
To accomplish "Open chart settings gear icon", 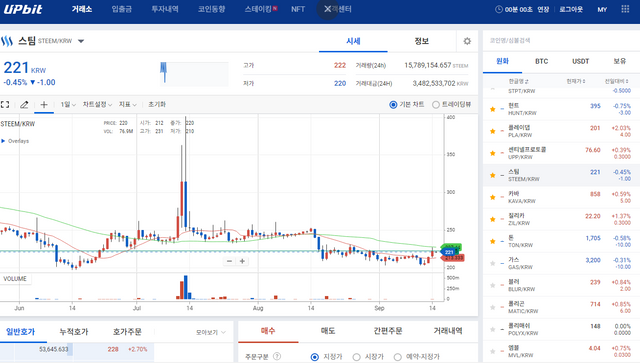I will tap(467, 41).
